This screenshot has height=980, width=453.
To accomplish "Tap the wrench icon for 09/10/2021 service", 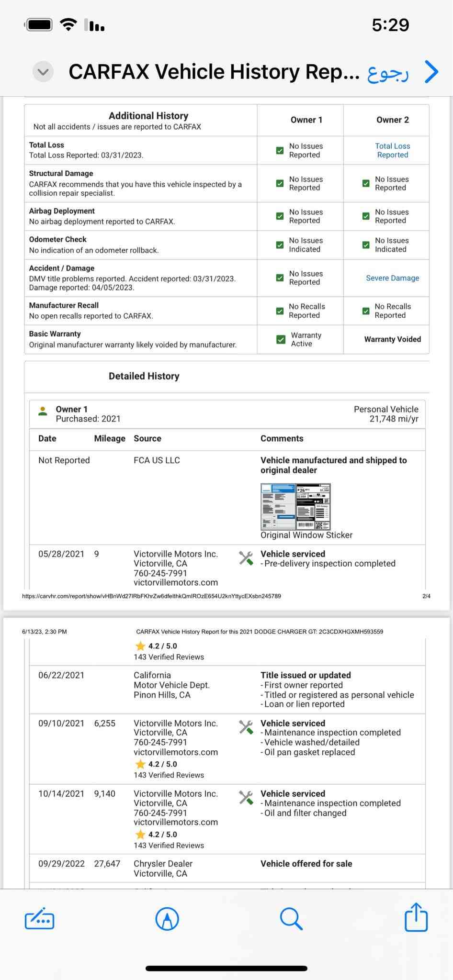I will (246, 727).
